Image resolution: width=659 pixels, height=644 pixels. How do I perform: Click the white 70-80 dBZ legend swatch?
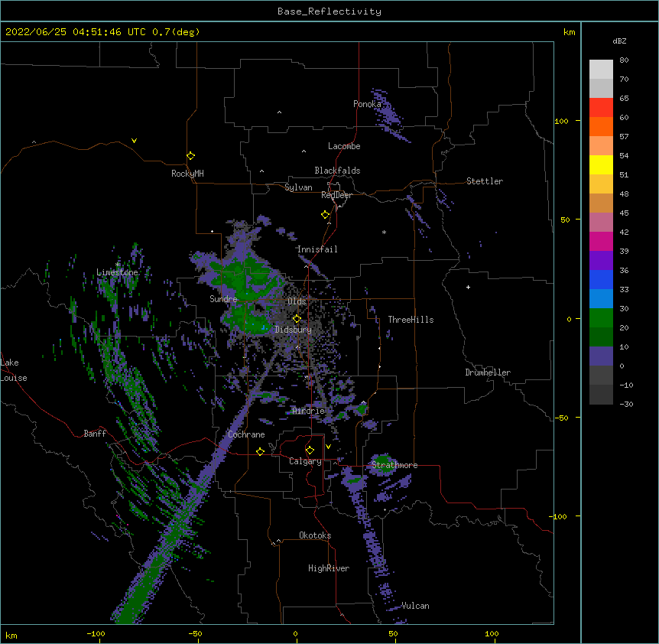[x=601, y=70]
